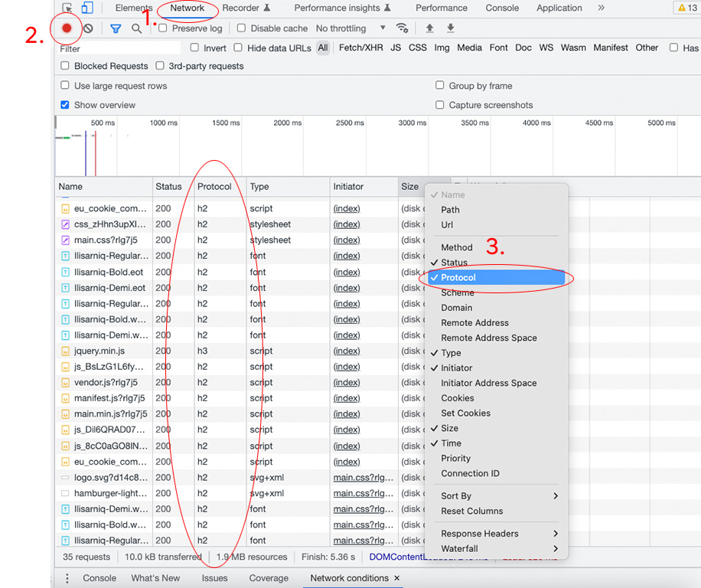Toggle the filter funnel icon
701x588 pixels.
click(x=116, y=28)
